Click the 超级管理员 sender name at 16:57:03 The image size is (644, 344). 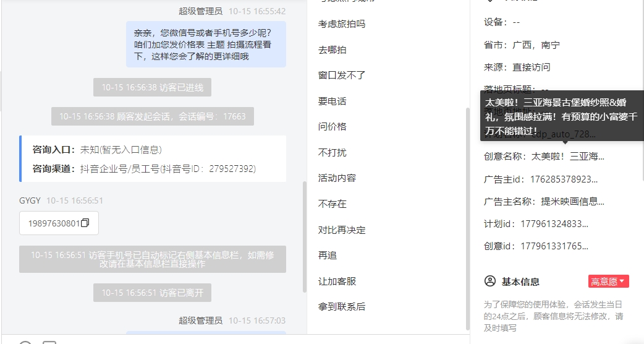tap(200, 320)
